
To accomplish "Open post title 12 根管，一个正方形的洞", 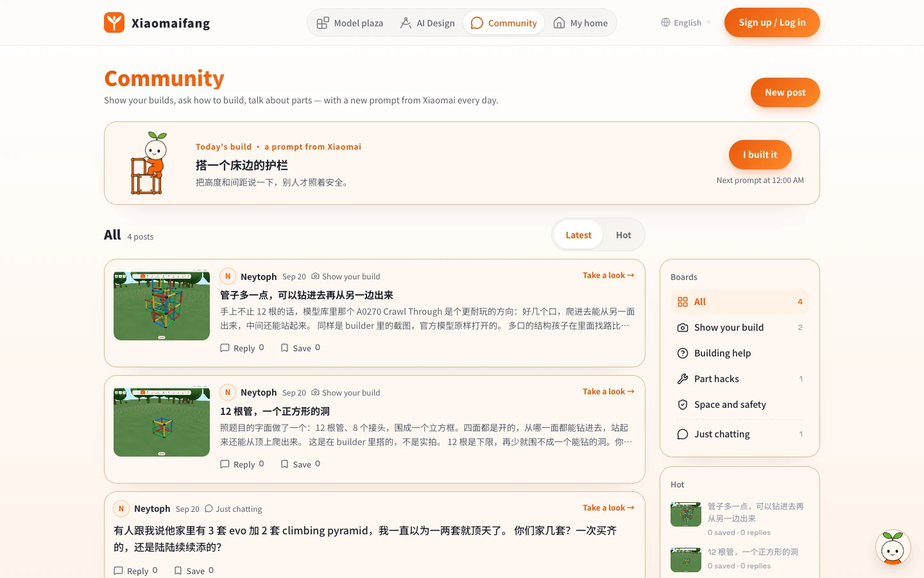I will 275,412.
